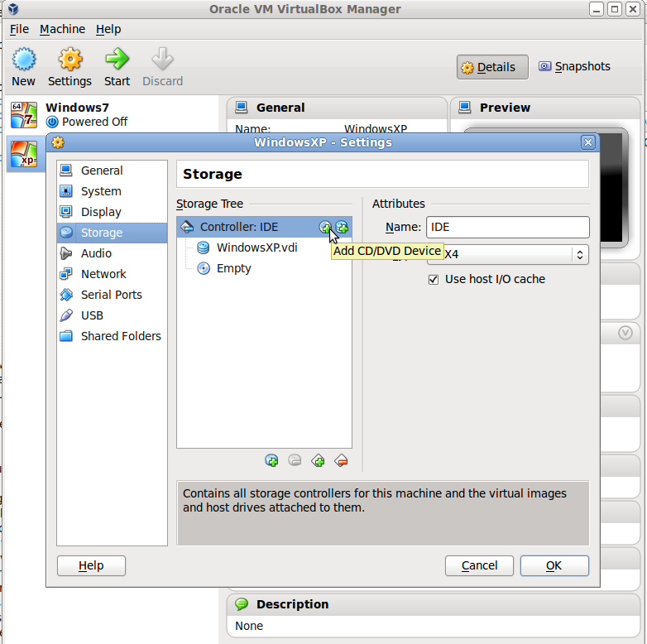Click the greyed-out Discard toolbar icon
Screen dimensions: 647x644
(x=162, y=66)
